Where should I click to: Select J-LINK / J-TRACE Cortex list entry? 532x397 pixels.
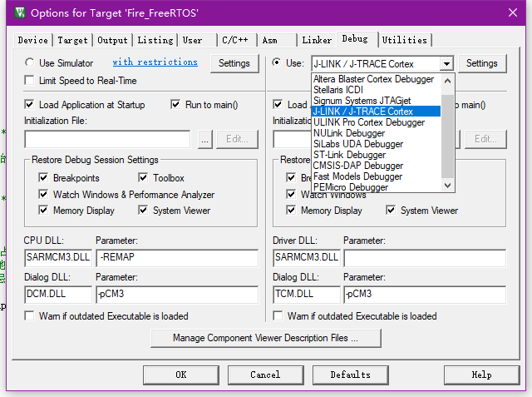[377, 112]
